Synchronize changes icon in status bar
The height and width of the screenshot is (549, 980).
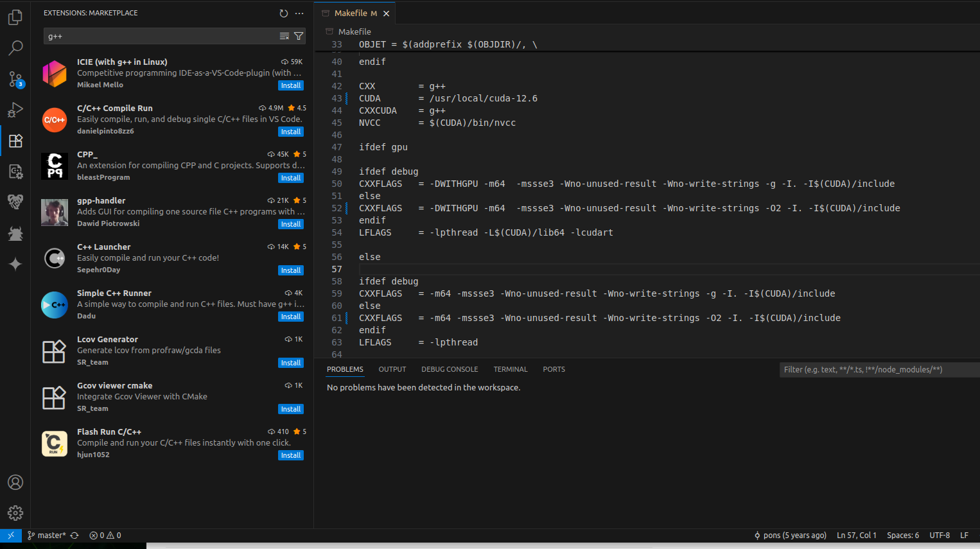(74, 535)
